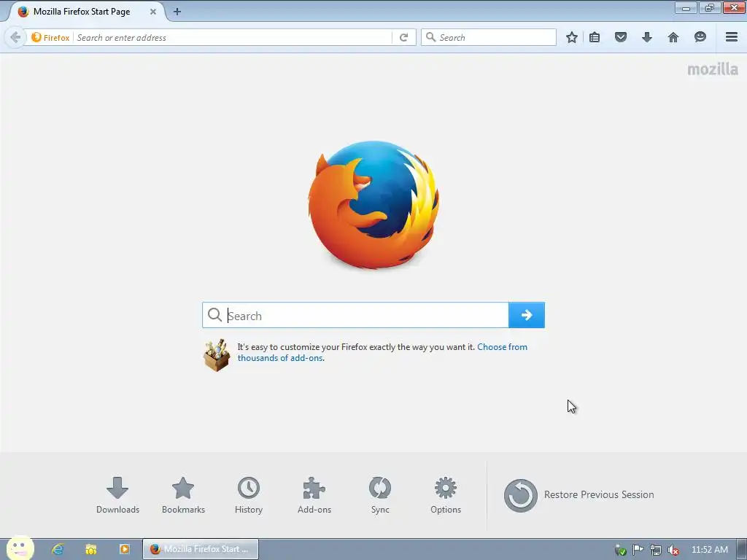The width and height of the screenshot is (747, 560).
Task: Open Downloads from the bottom launcher
Action: point(117,495)
